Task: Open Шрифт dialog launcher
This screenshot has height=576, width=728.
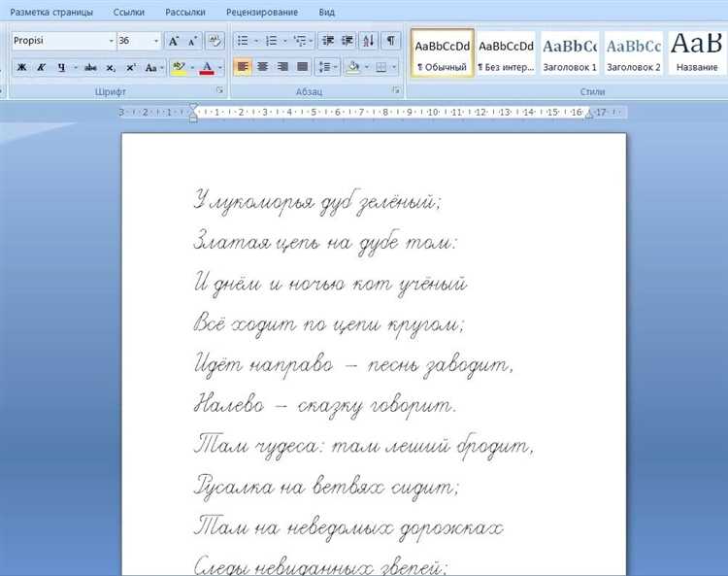Action: [219, 91]
